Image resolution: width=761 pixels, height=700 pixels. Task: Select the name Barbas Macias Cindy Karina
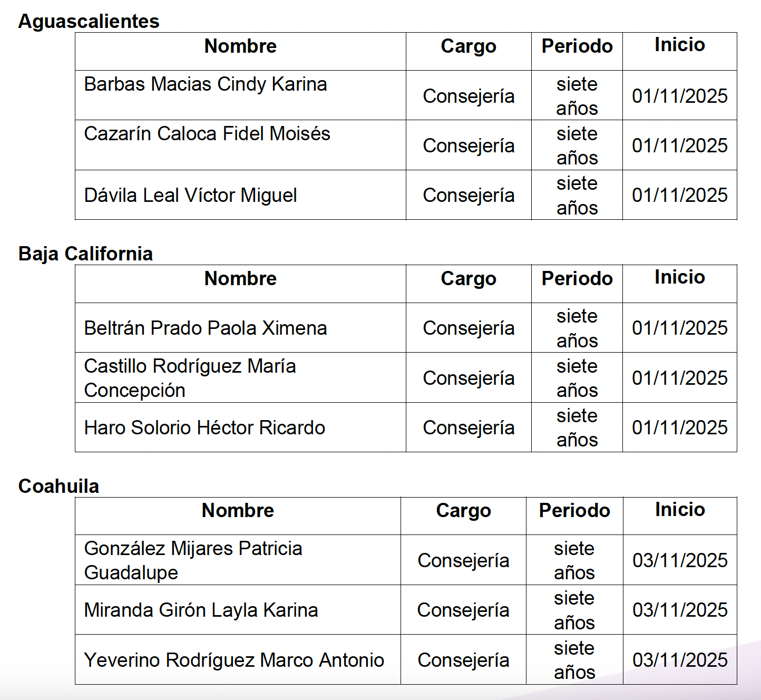pos(206,84)
